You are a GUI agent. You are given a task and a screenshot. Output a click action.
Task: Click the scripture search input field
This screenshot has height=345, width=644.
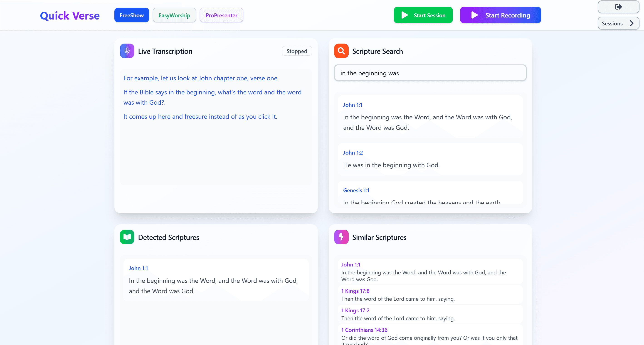click(x=430, y=73)
